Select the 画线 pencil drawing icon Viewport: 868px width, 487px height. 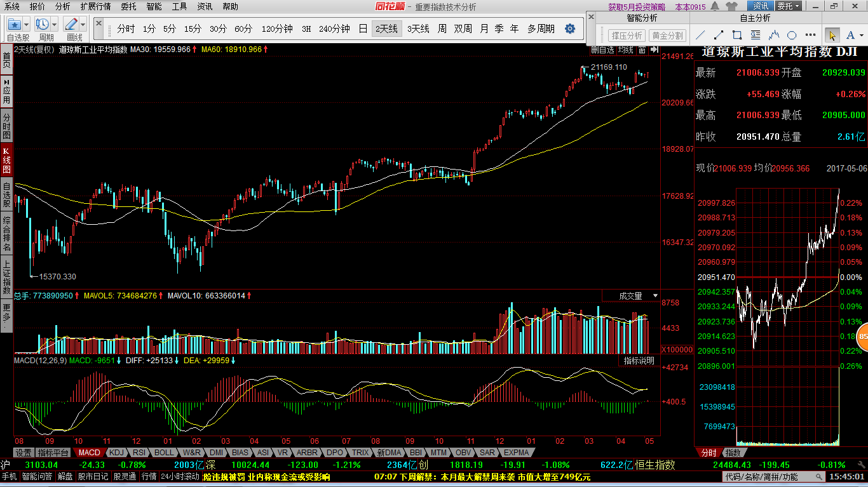[x=71, y=24]
